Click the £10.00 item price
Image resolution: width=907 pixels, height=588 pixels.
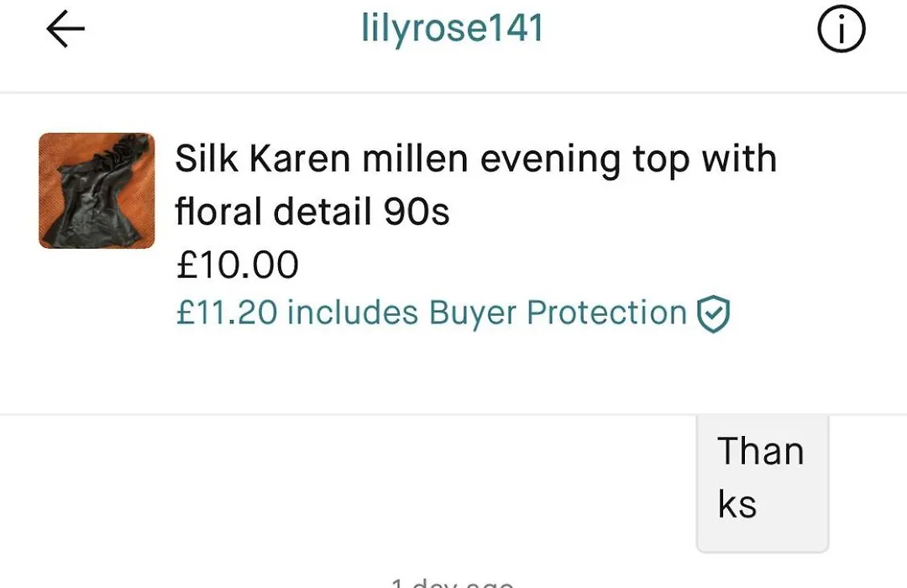237,265
